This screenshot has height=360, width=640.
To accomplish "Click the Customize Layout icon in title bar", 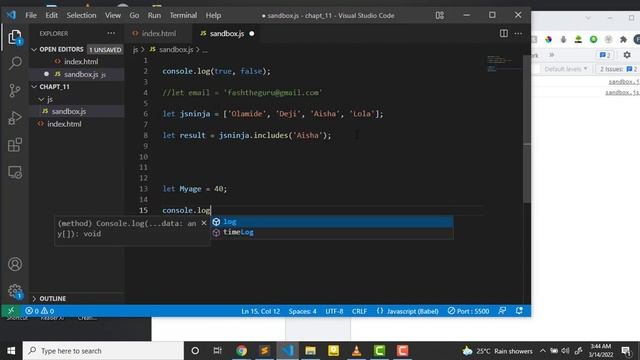I will point(440,16).
